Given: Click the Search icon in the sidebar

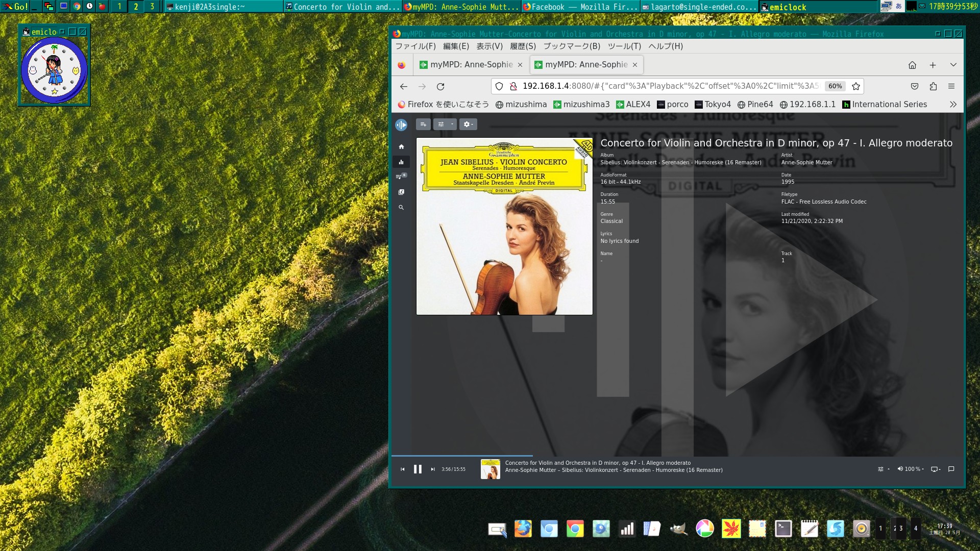Looking at the screenshot, I should tap(401, 208).
